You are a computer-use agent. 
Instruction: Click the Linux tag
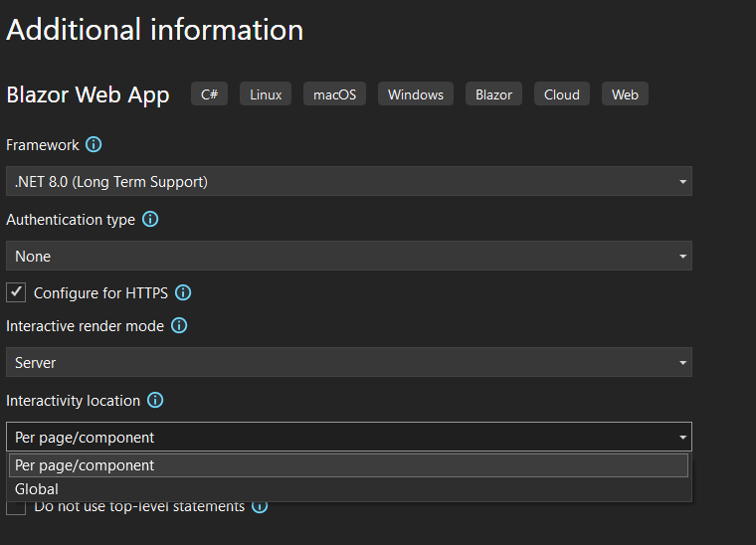266,93
